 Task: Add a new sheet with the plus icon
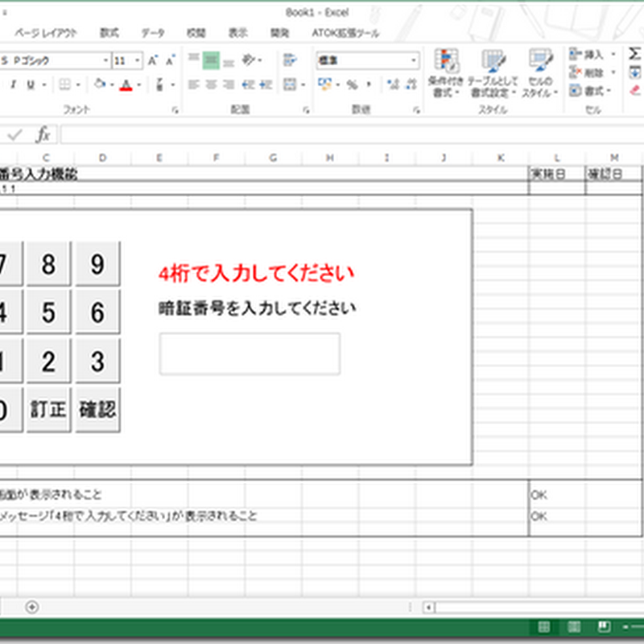[x=32, y=607]
